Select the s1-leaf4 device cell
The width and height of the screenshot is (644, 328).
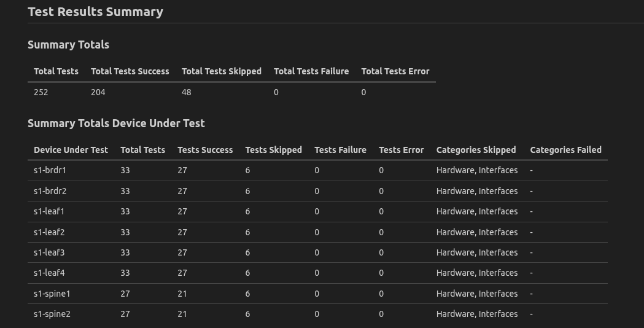point(49,273)
